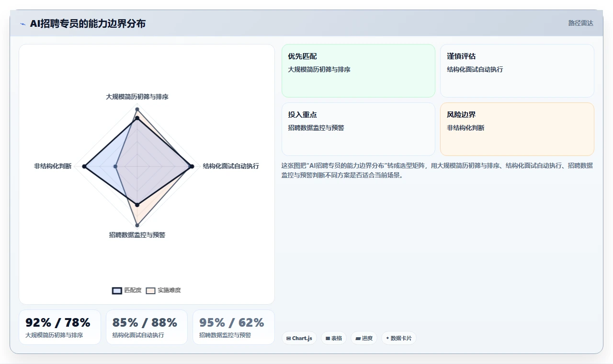Click the Chart.js tag chip
The width and height of the screenshot is (613, 364).
(299, 338)
